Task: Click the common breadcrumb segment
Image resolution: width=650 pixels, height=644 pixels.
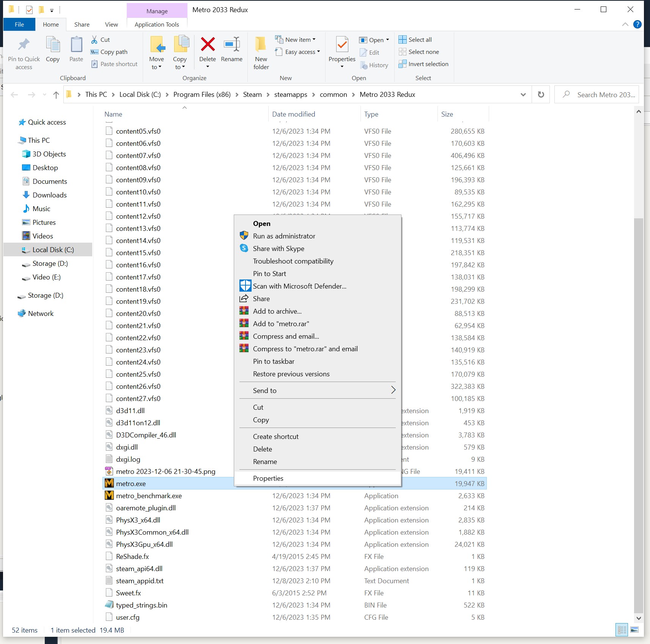Action: point(333,95)
